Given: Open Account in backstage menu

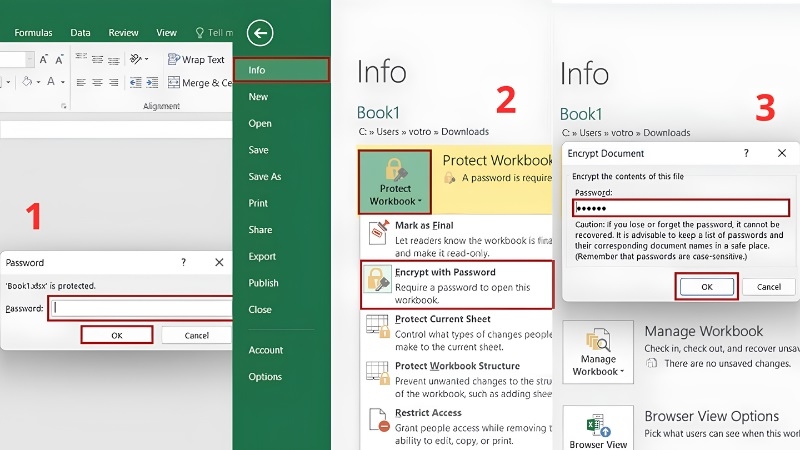Looking at the screenshot, I should click(x=266, y=350).
